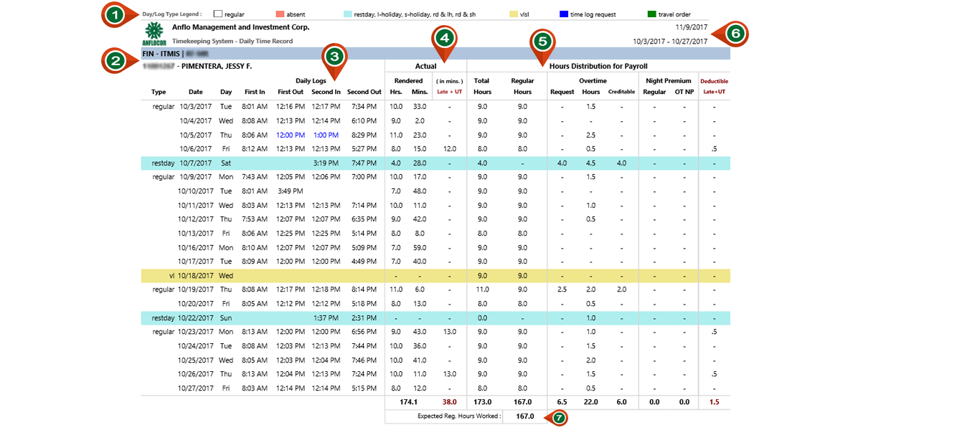Click the yellow vlsl legend swatch
Viewport: 980px width, 430px height.
[514, 14]
